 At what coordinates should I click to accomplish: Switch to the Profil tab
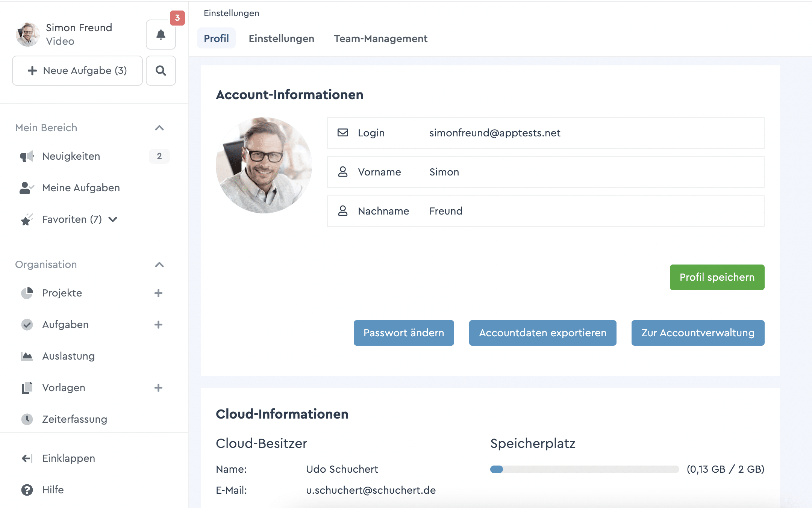pos(216,38)
